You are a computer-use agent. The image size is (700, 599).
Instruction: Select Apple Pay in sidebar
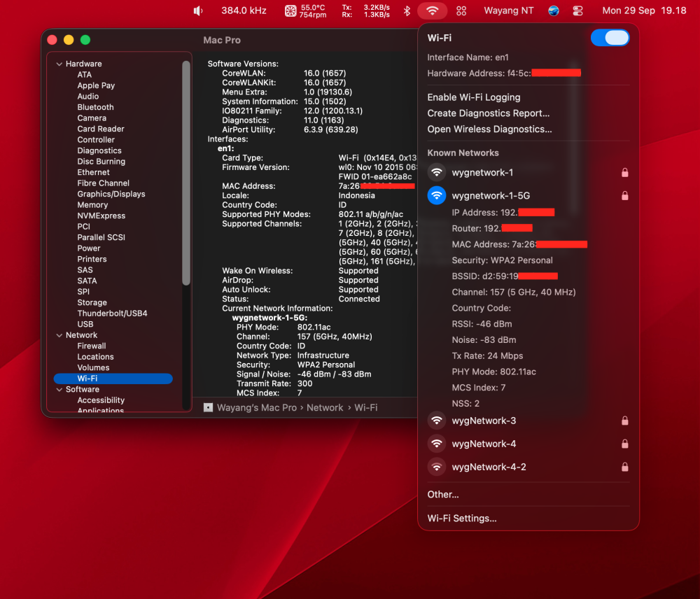96,85
